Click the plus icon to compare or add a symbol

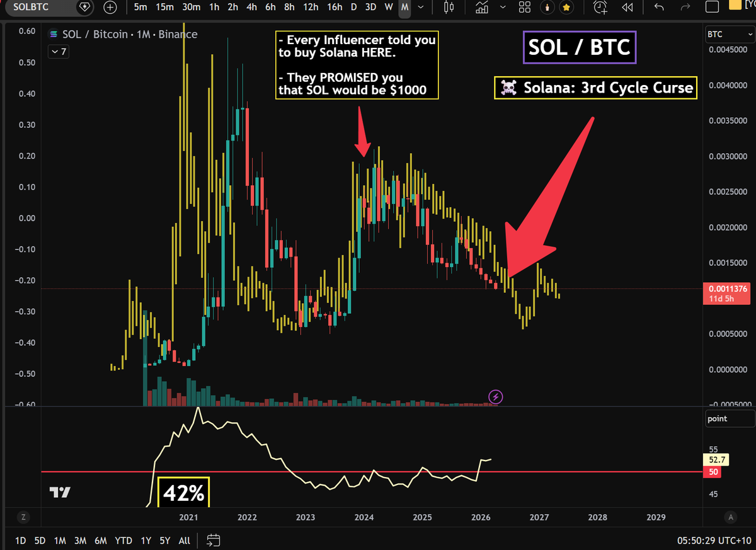[x=110, y=8]
